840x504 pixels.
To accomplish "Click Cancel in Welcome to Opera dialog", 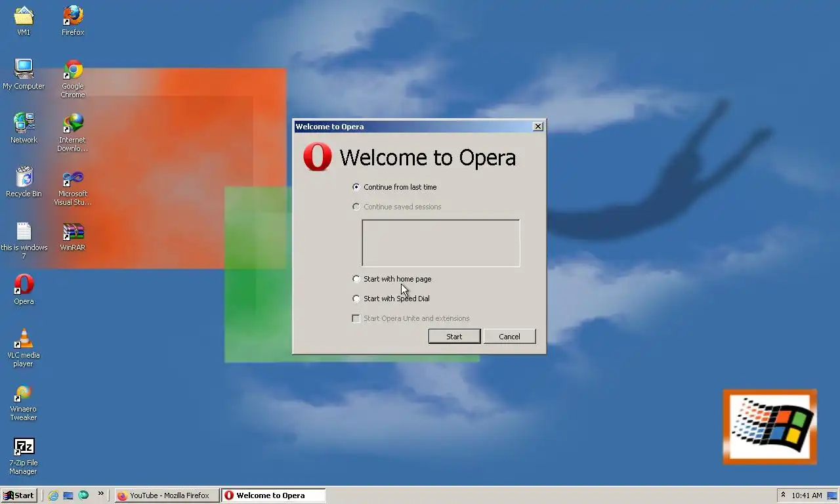I will pos(509,336).
